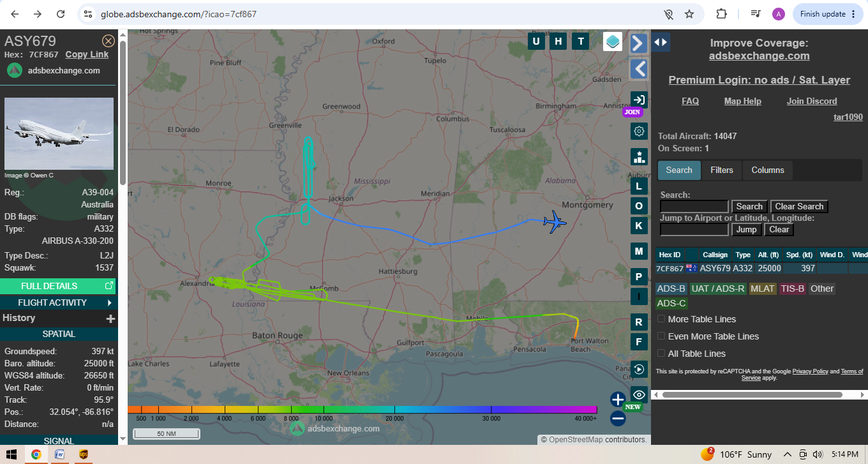Expand the FLIGHT ACTIVITY section

click(58, 303)
